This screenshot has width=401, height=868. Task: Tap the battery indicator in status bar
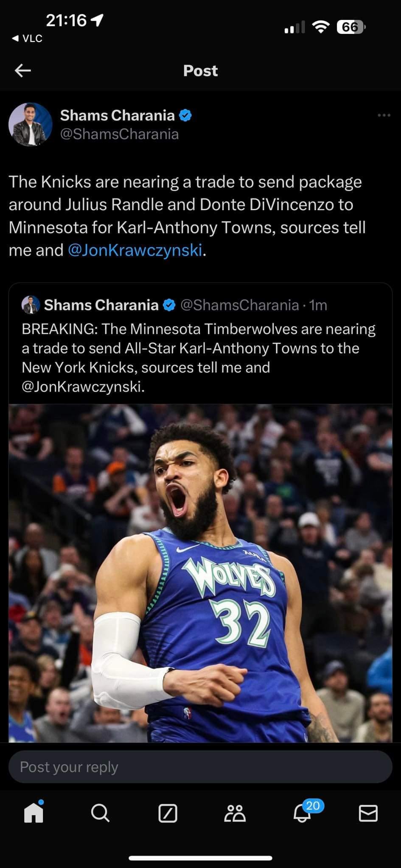pos(351,28)
